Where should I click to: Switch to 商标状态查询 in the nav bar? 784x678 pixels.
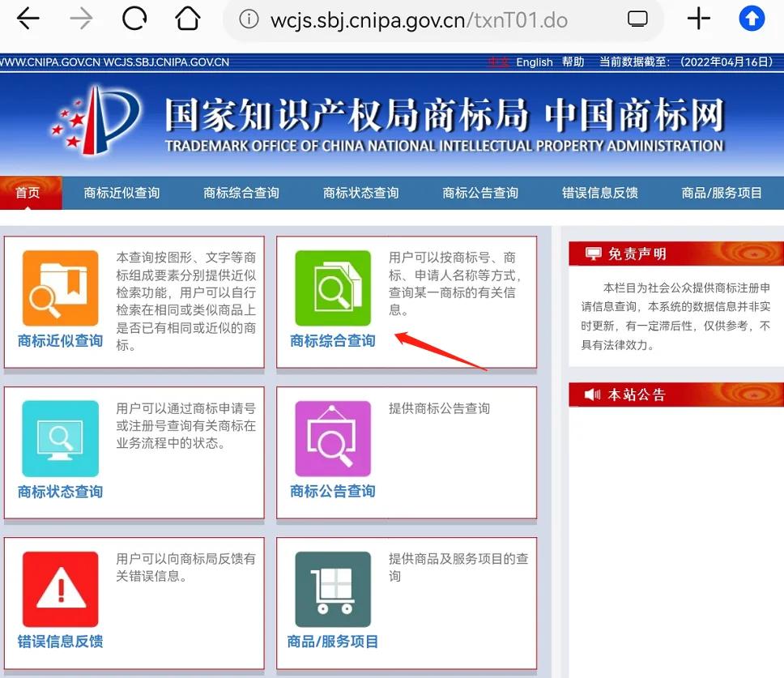pyautogui.click(x=360, y=193)
